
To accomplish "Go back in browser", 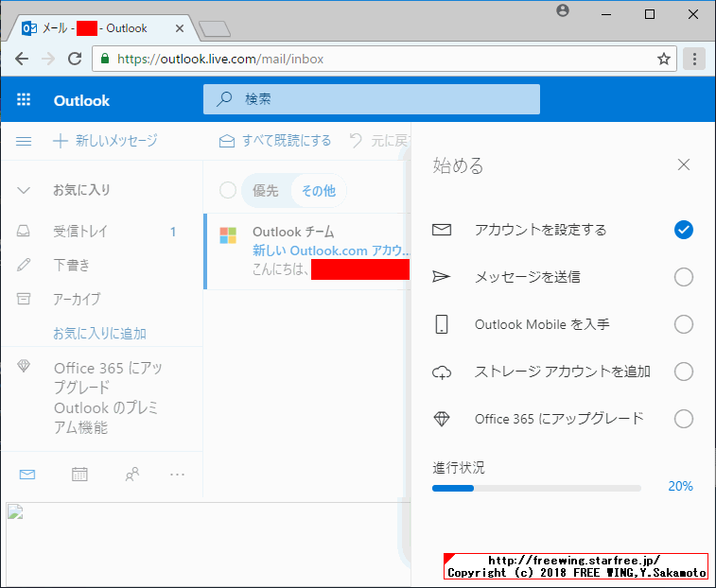I will [x=22, y=59].
